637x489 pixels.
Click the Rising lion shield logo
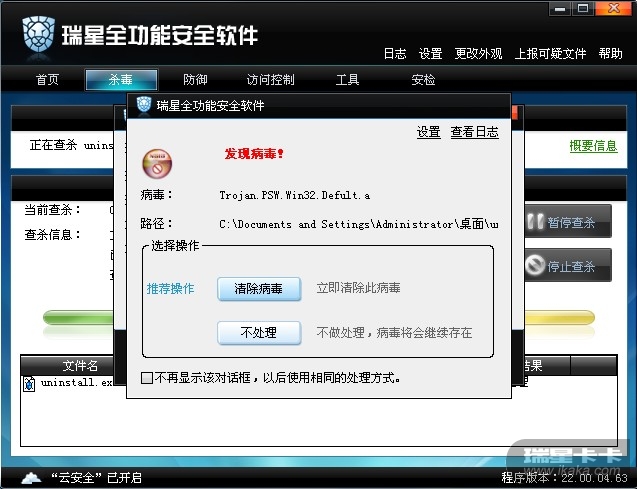click(39, 34)
